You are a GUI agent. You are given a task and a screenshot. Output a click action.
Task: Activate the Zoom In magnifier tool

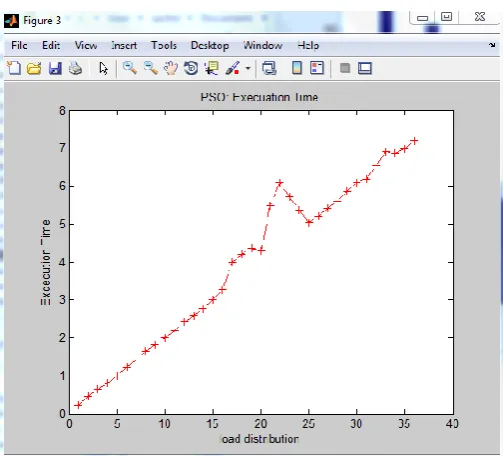point(130,68)
